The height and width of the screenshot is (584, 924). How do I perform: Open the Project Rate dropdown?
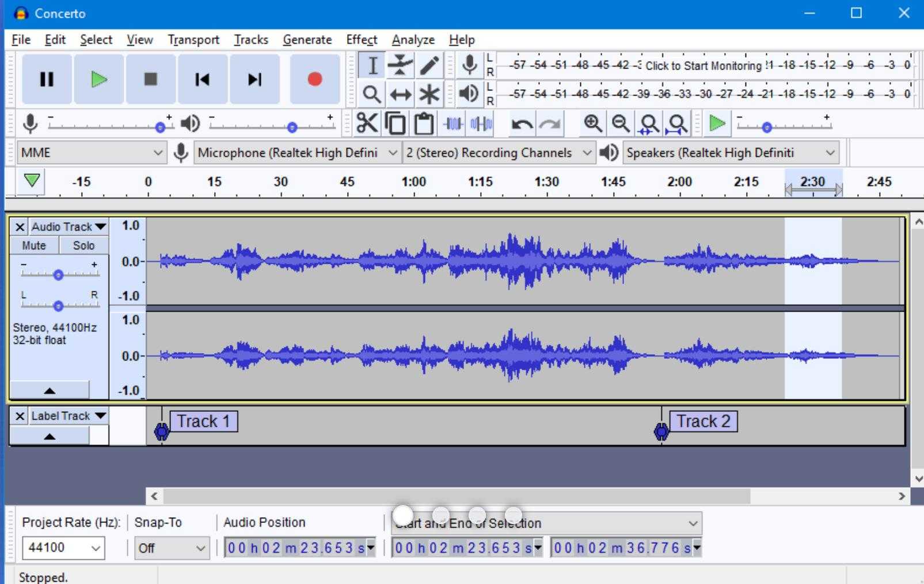coord(63,548)
